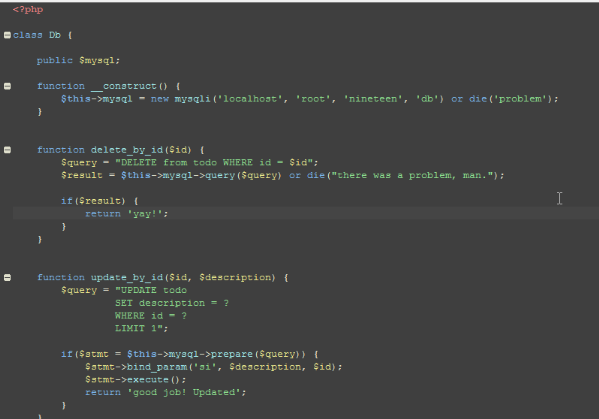Click WHERE id = ? line

tap(151, 316)
